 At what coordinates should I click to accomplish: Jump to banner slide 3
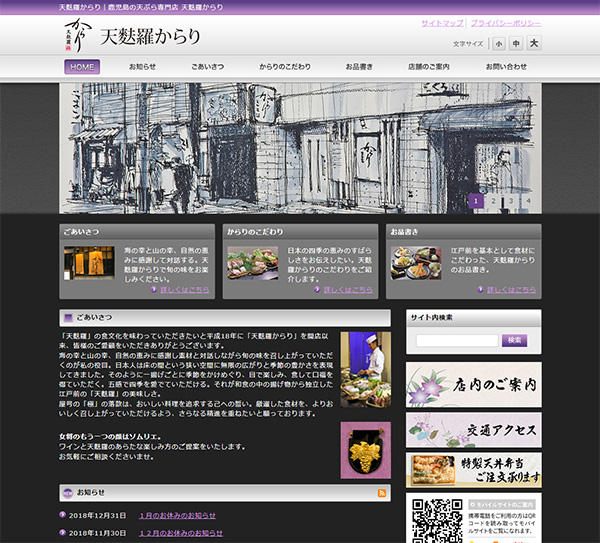pyautogui.click(x=511, y=201)
